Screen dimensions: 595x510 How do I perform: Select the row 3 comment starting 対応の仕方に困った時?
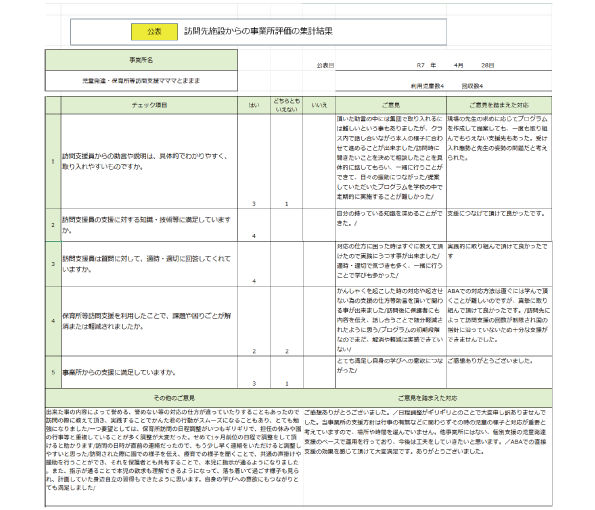click(390, 264)
